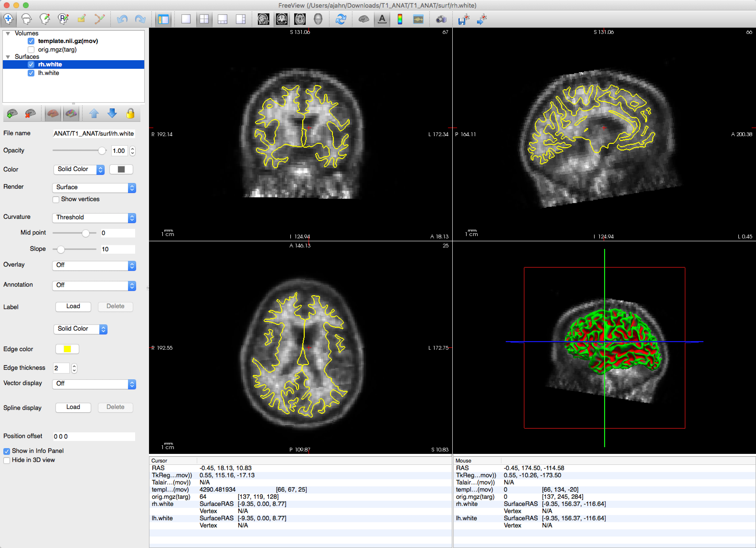Switch to 1&3 layout icon
Screen dimensions: 756x548
222,19
